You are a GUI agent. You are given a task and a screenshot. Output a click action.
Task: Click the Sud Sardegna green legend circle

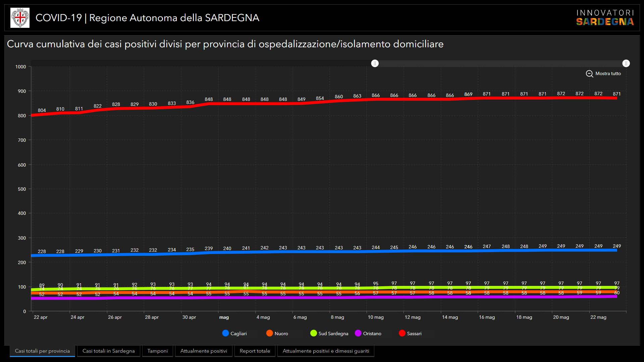point(313,333)
